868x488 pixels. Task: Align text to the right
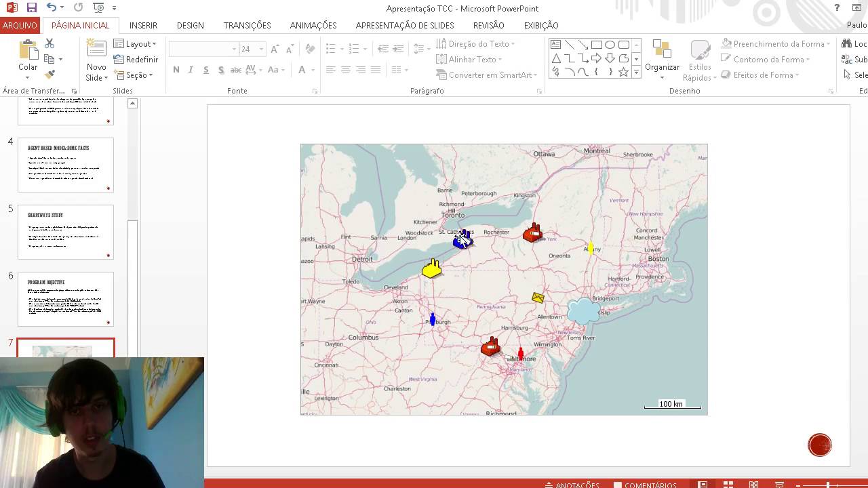point(360,70)
